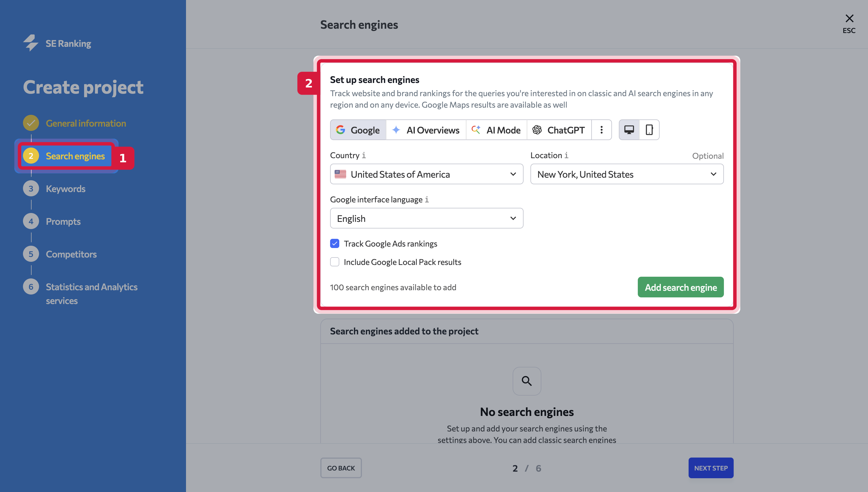This screenshot has height=492, width=868.
Task: Click the General information checkmark icon
Action: pos(31,123)
